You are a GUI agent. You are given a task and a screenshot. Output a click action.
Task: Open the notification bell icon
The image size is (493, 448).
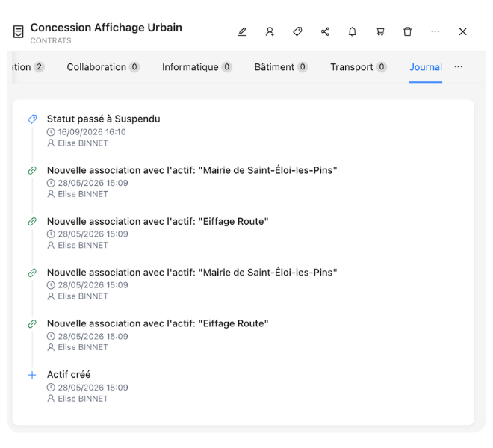click(x=352, y=32)
